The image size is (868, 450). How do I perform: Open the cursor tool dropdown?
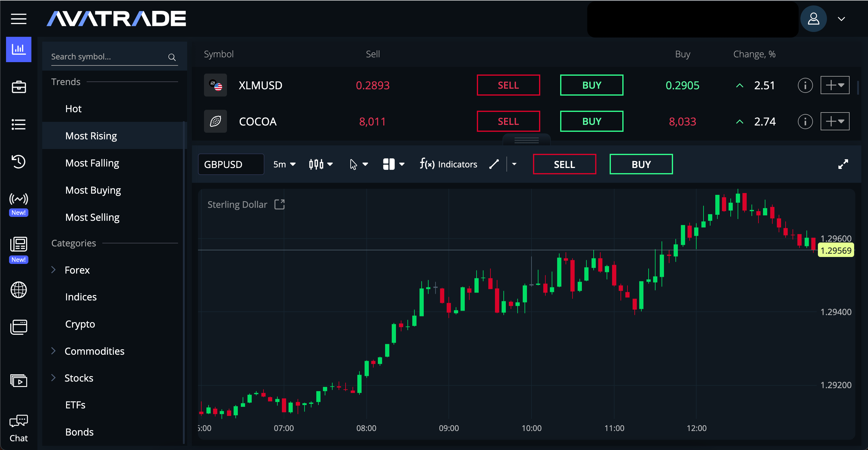coord(359,164)
